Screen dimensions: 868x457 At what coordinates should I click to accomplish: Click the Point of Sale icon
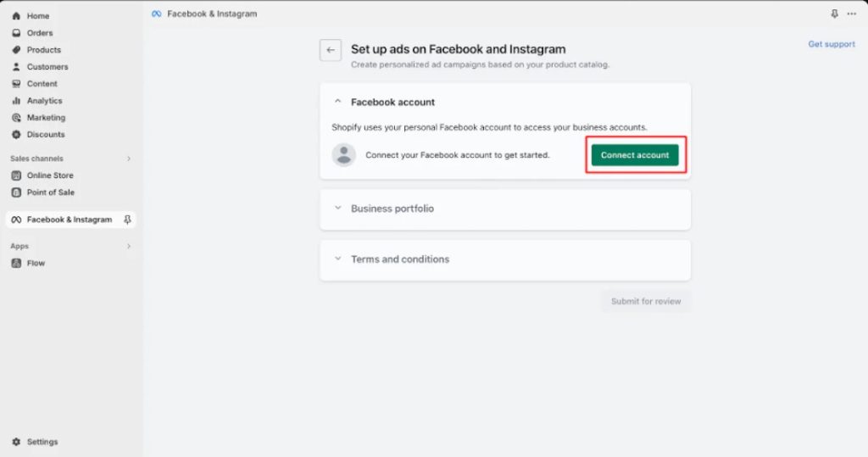tap(16, 192)
